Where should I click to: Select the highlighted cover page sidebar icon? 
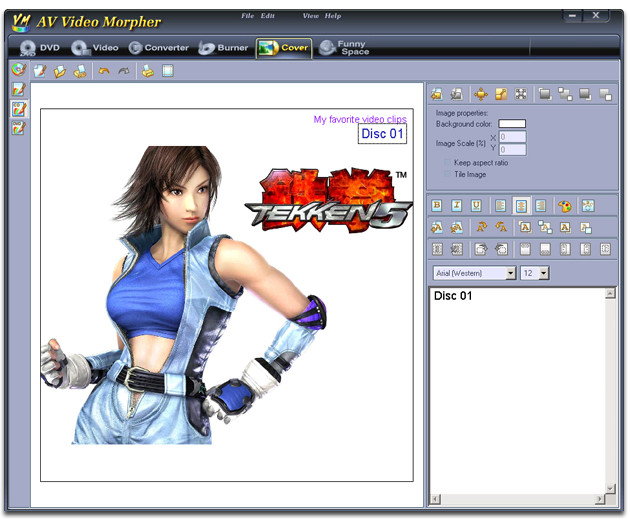pyautogui.click(x=18, y=108)
